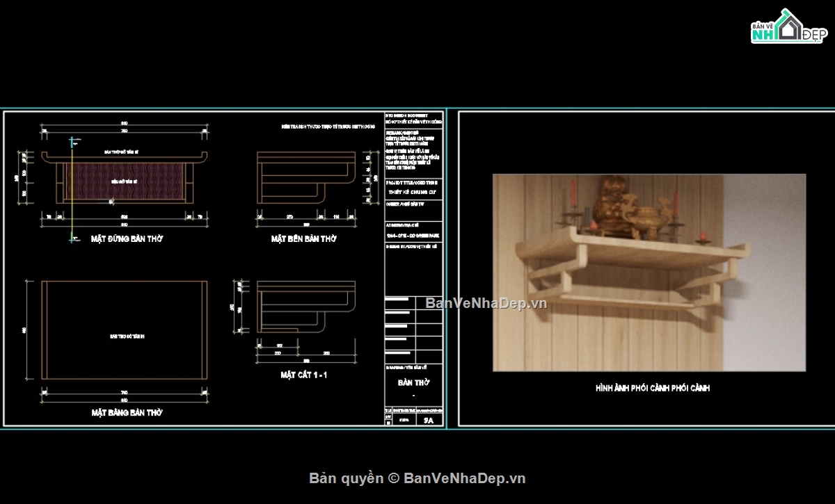Click the 'MẶT ĐỨNG BÀN THỜ' view title

coord(127,238)
